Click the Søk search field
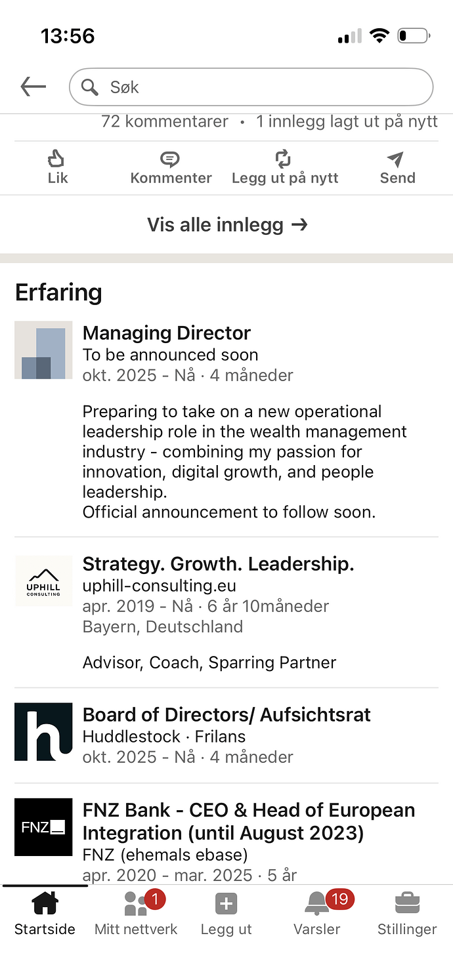 pos(251,87)
